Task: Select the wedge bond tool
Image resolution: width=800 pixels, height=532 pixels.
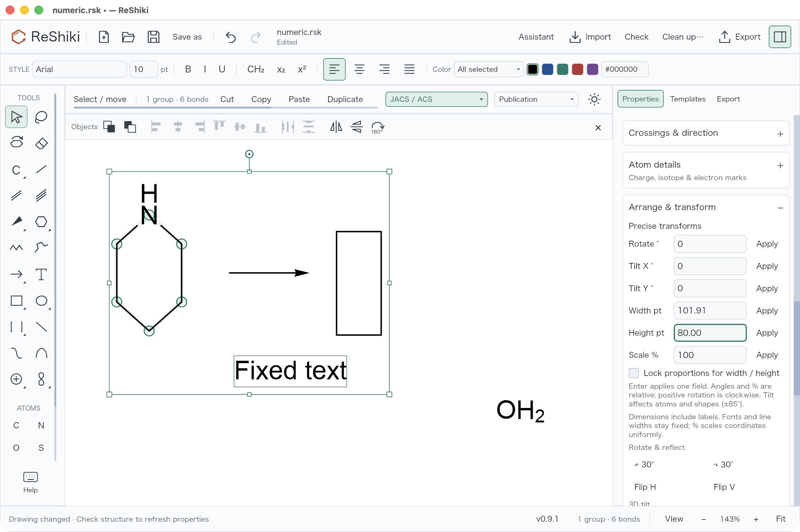Action: [16, 222]
